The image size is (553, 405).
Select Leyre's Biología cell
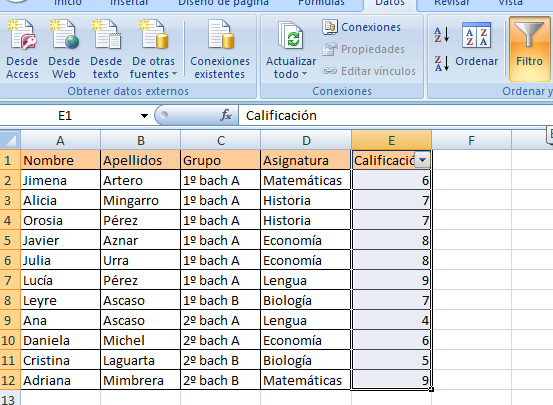tap(306, 301)
